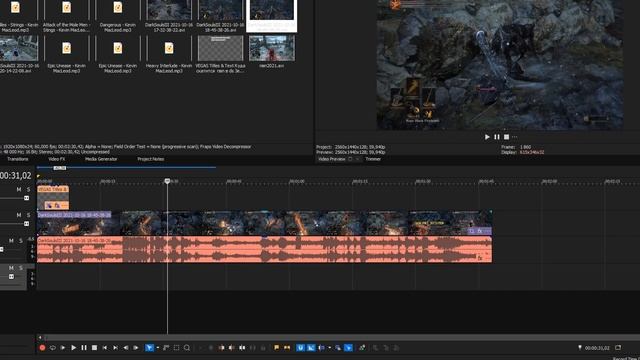The width and height of the screenshot is (640, 360).
Task: Select the Zoom Edit tool
Action: pyautogui.click(x=187, y=348)
